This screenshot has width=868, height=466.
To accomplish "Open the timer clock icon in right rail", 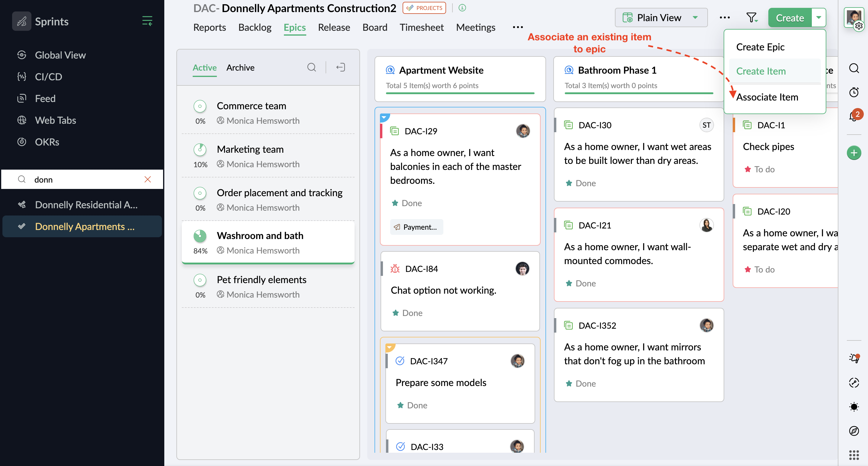I will pos(854,92).
